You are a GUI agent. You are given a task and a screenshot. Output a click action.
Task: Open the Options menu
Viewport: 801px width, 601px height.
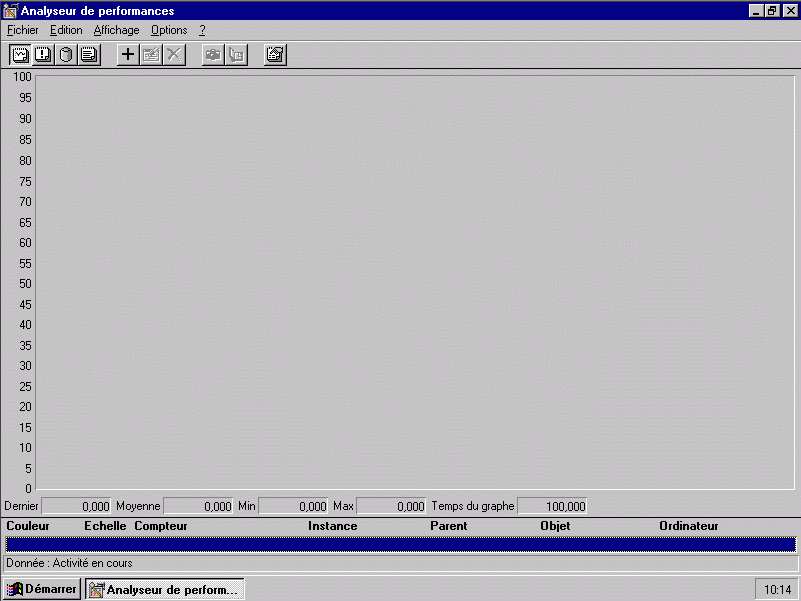(x=169, y=30)
